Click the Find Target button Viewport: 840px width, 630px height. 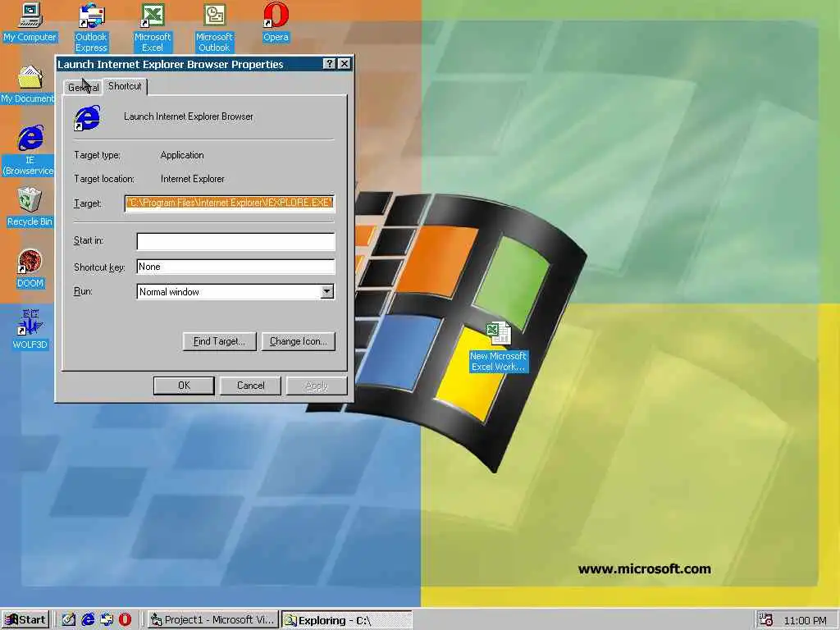pos(219,341)
